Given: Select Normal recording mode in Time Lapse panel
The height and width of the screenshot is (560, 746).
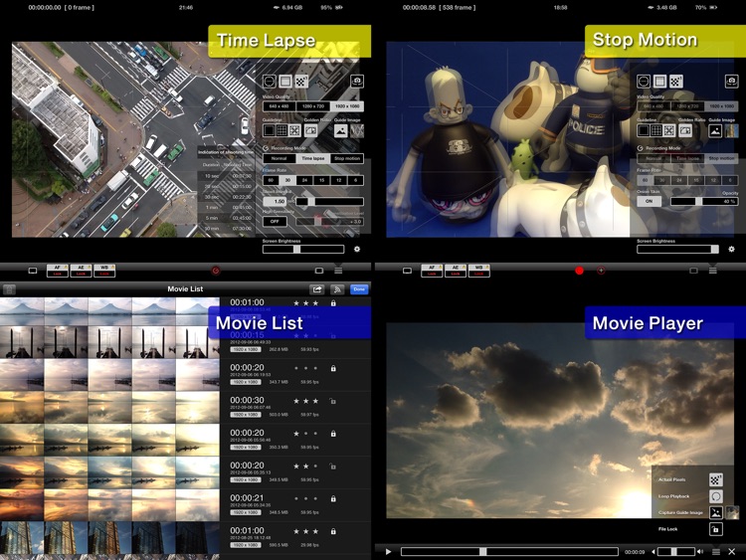Looking at the screenshot, I should (280, 158).
